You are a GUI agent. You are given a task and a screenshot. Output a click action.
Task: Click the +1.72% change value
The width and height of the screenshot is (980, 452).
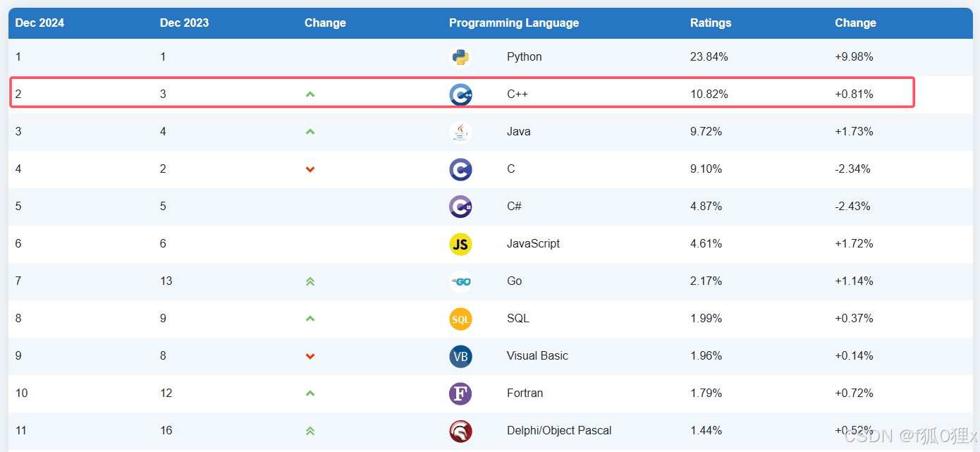tap(855, 243)
